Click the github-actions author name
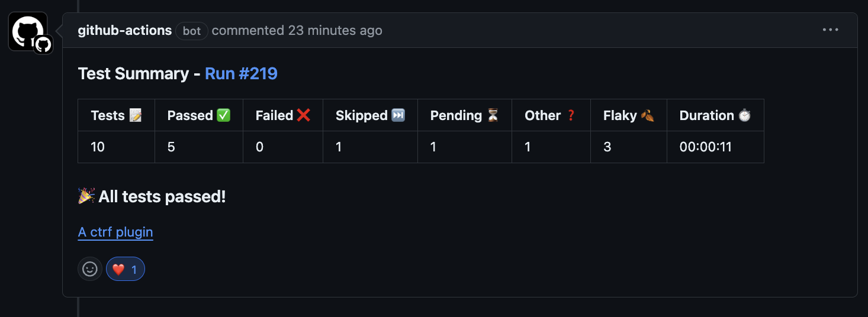 tap(125, 30)
